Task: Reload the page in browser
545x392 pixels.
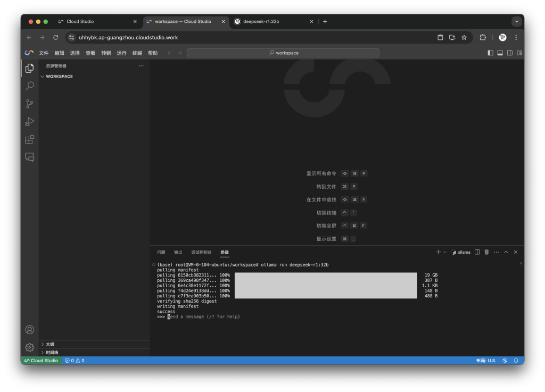Action: tap(55, 38)
